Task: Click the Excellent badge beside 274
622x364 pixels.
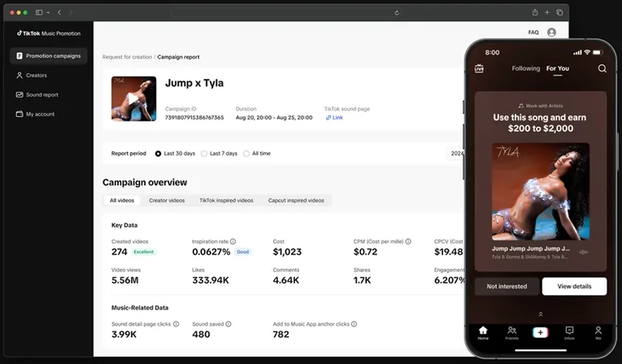Action: [x=144, y=252]
